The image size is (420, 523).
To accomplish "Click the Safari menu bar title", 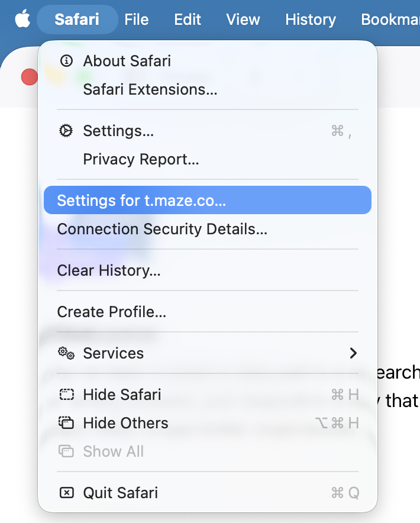I will click(77, 20).
